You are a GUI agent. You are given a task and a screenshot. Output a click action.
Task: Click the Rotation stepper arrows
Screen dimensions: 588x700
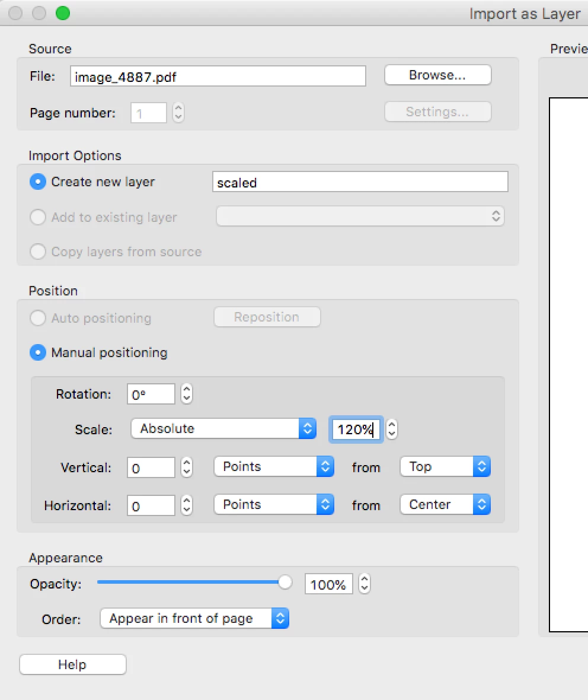(187, 394)
